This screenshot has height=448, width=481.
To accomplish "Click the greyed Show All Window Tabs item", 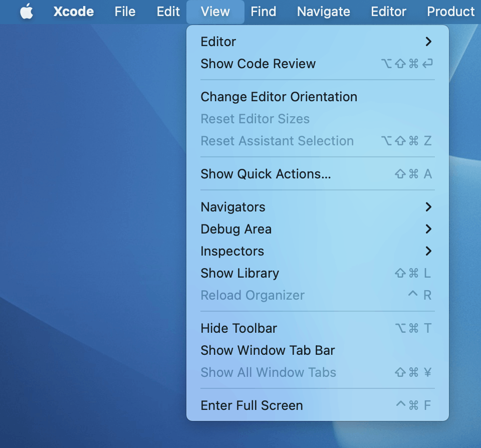I will 318,372.
